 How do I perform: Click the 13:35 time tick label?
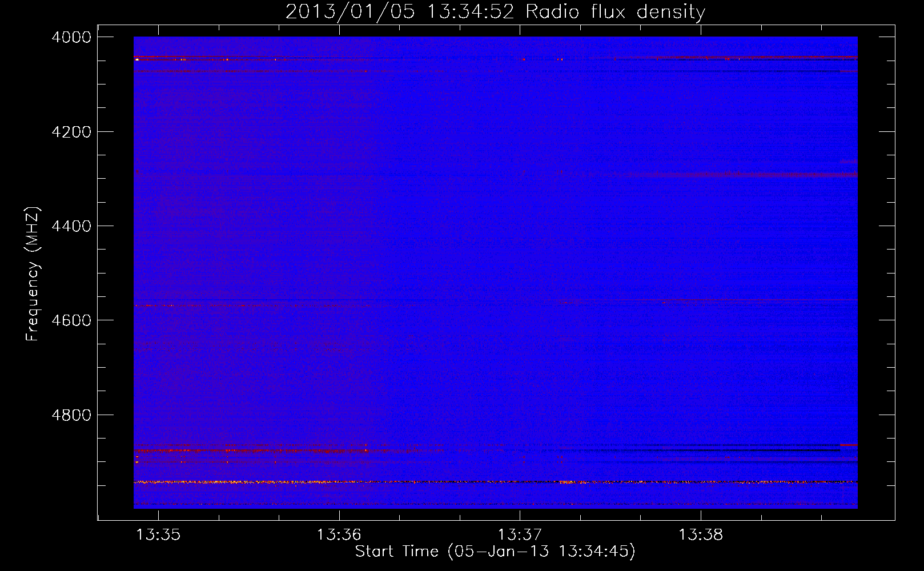coord(158,535)
